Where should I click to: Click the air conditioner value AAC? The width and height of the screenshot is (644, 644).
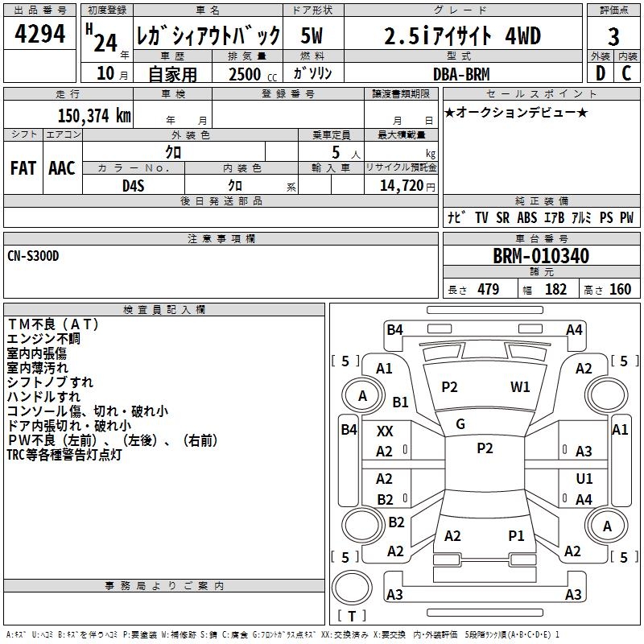click(62, 168)
